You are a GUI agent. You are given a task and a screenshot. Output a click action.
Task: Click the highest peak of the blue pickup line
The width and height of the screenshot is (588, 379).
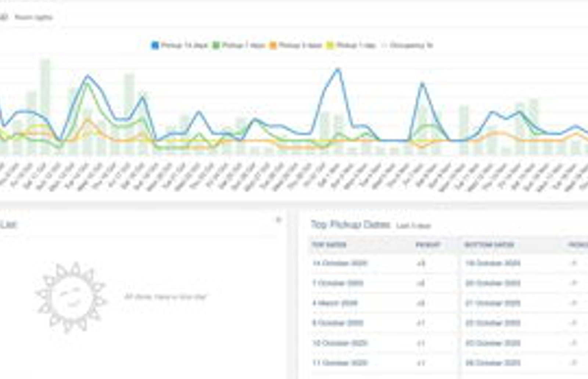coord(338,69)
